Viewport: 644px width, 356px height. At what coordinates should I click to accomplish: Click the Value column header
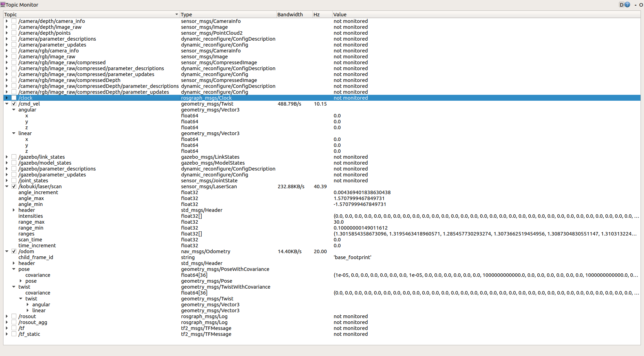(340, 15)
